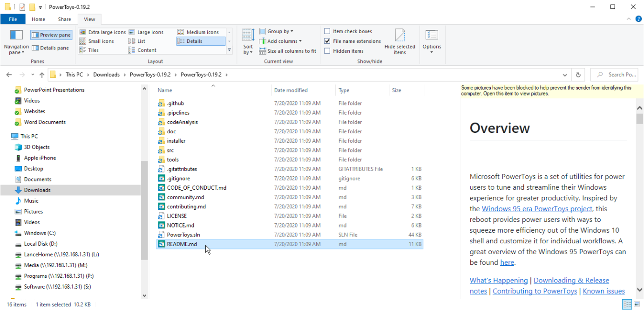
Task: Select the Details layout
Action: (x=201, y=41)
